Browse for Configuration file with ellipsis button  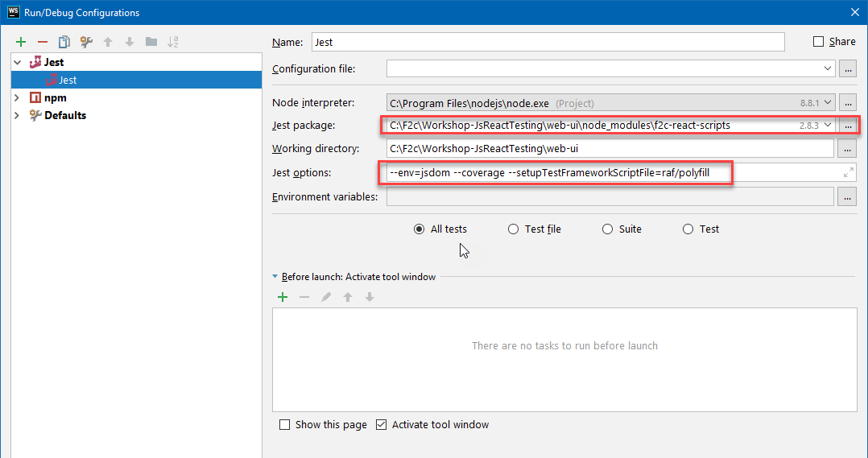(848, 69)
